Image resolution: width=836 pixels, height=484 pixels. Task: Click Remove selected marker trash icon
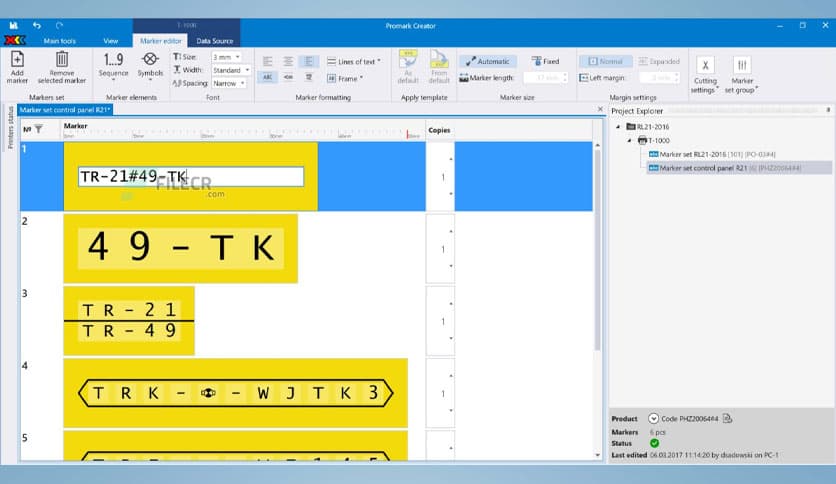click(62, 59)
